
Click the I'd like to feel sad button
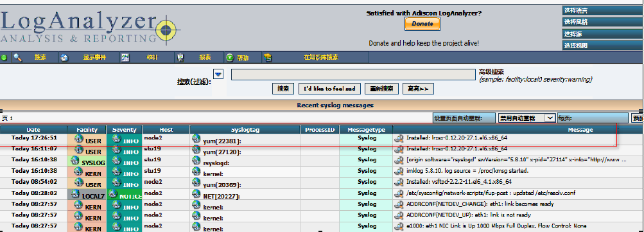(330, 89)
